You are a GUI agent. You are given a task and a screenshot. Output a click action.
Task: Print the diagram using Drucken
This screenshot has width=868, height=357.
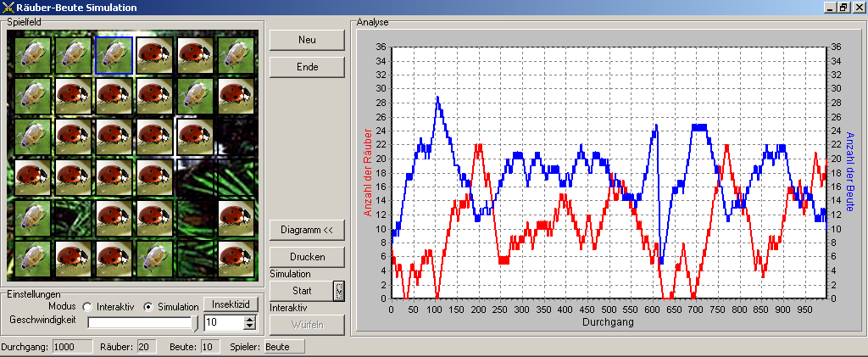(307, 256)
